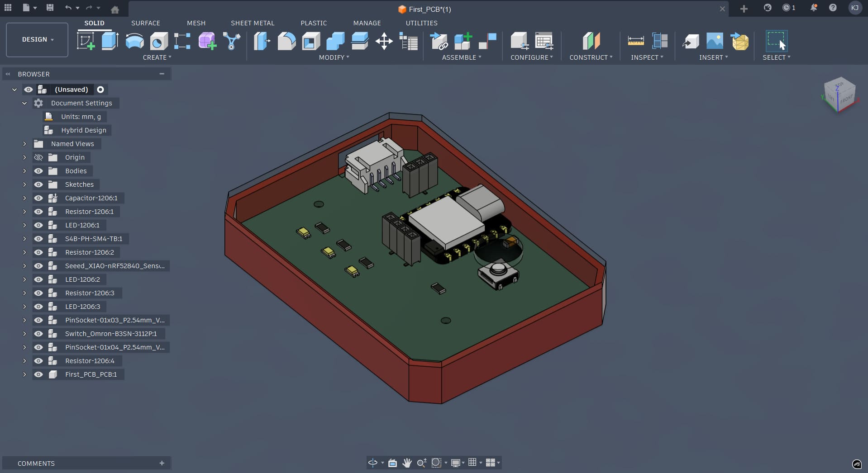Add a new comment with the plus button
The height and width of the screenshot is (473, 868).
pyautogui.click(x=162, y=463)
